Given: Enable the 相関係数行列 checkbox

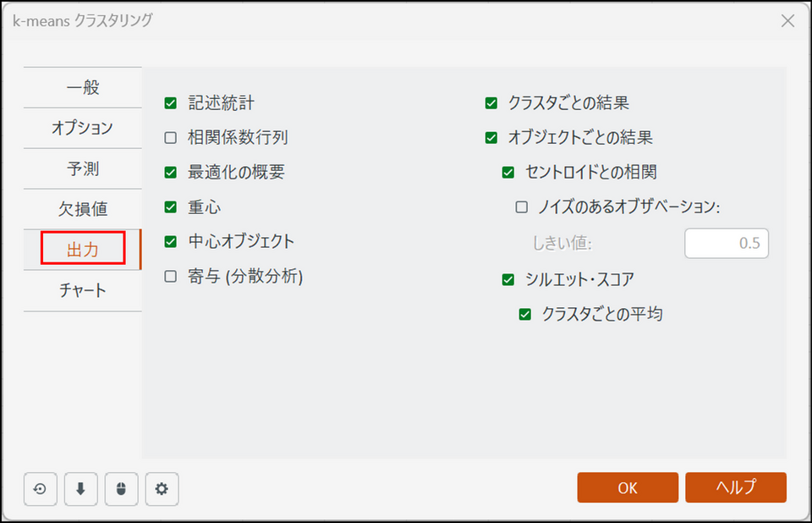Looking at the screenshot, I should tap(171, 137).
